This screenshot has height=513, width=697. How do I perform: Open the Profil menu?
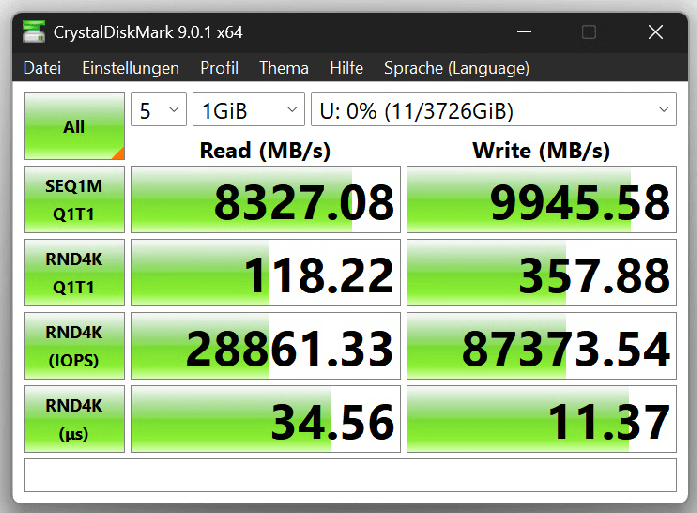click(220, 68)
